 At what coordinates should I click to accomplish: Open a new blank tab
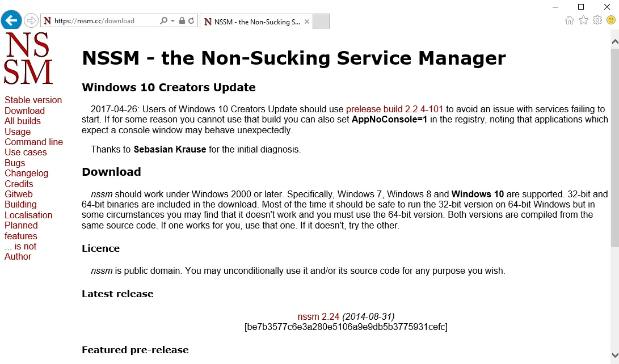coord(321,22)
